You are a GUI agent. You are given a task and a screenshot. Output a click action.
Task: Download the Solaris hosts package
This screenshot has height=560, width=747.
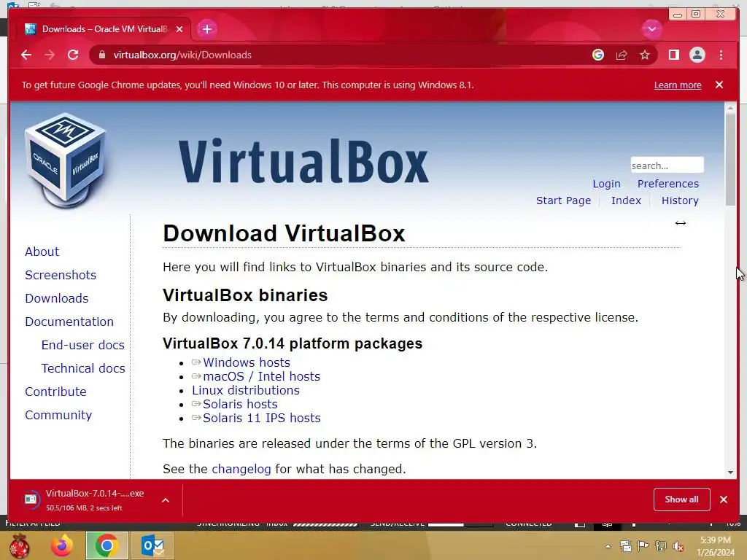coord(240,404)
